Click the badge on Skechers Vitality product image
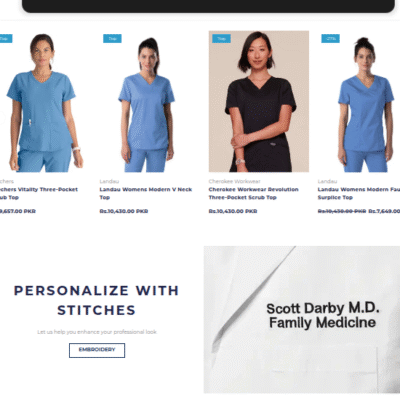The image size is (400, 400). click(x=6, y=39)
